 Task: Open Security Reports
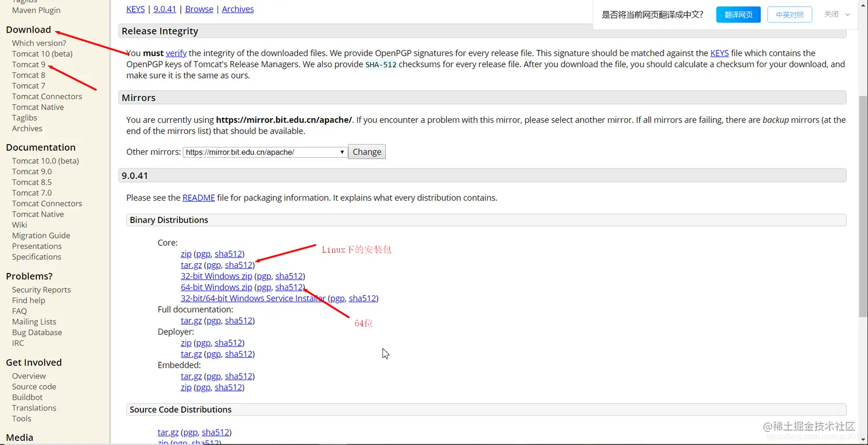coord(41,290)
